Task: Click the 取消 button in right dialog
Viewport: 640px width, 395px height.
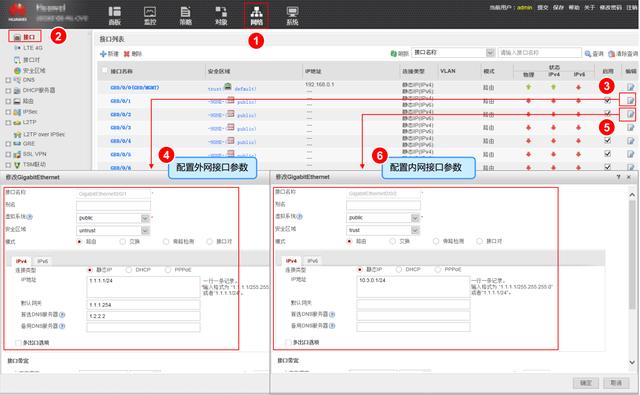Action: tap(616, 383)
